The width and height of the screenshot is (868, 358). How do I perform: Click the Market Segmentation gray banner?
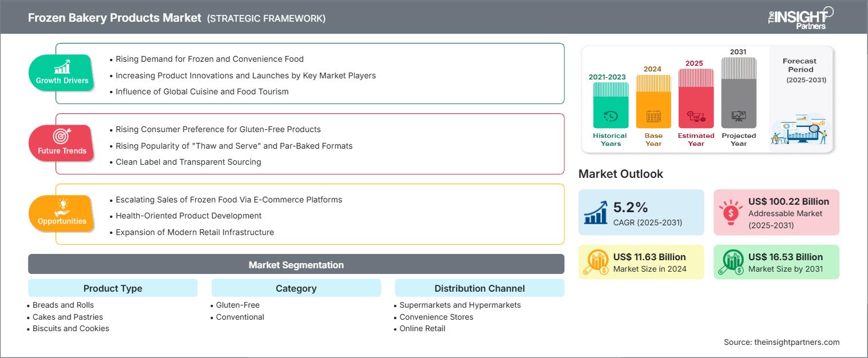pyautogui.click(x=296, y=265)
